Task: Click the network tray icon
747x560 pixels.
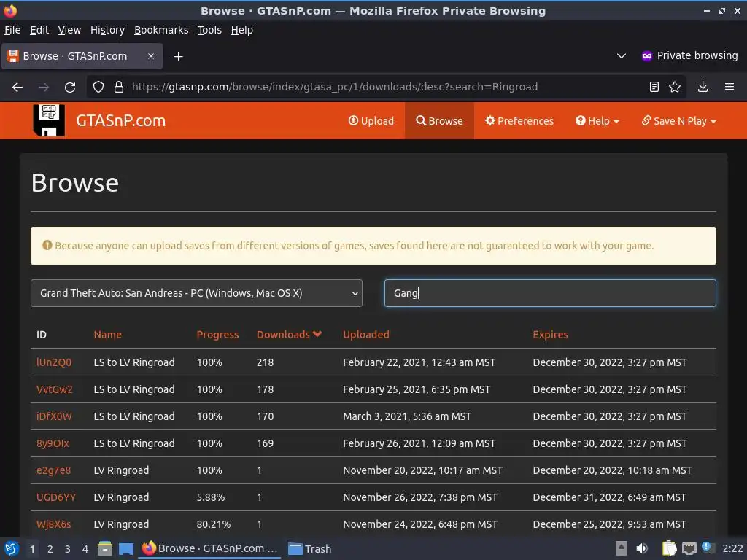Action: (x=689, y=548)
